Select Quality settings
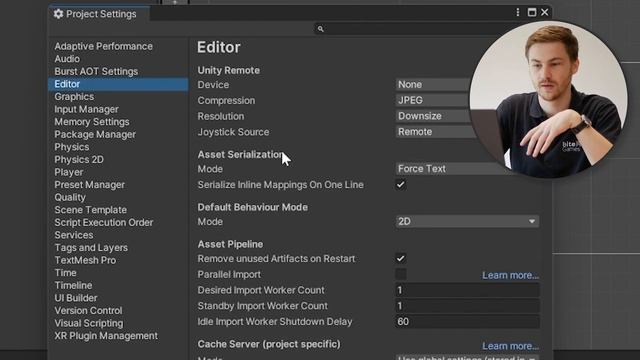640x360 pixels. click(x=70, y=198)
